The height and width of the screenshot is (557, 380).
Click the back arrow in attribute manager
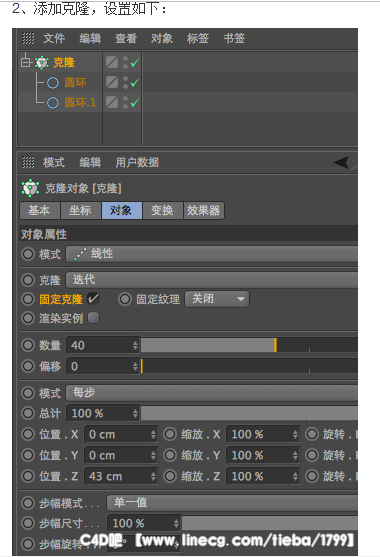pos(341,162)
